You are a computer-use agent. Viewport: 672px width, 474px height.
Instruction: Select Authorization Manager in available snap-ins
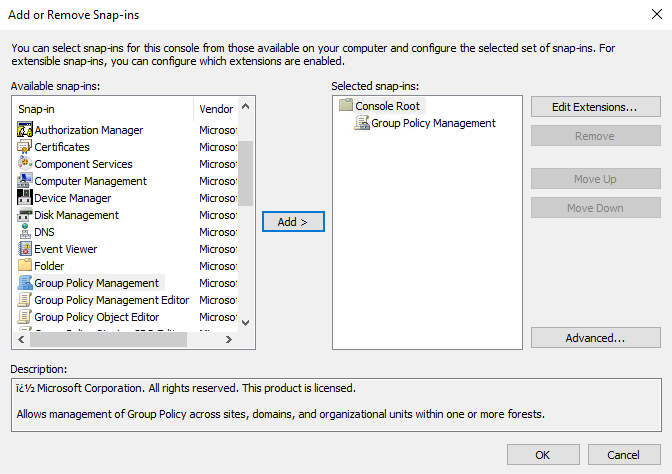coord(89,130)
